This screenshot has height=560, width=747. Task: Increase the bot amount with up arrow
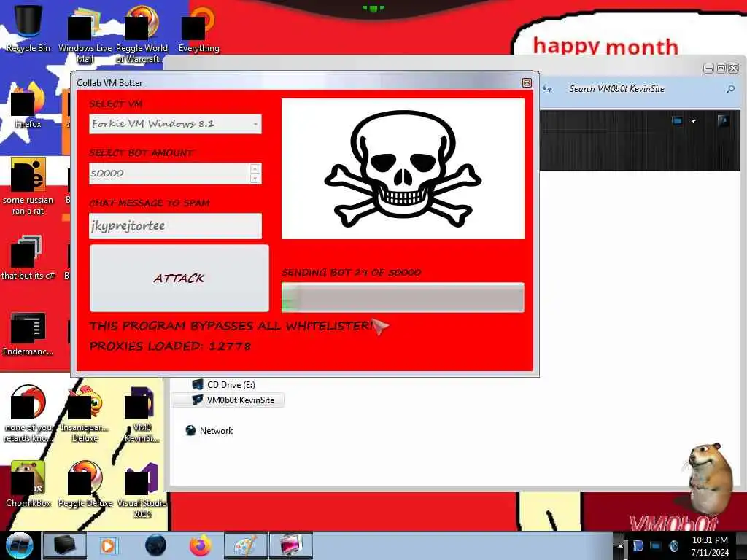(255, 168)
